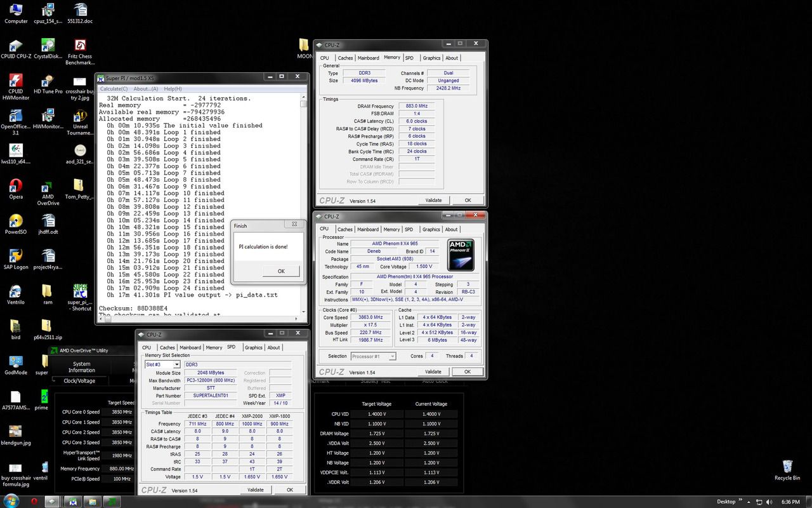The image size is (812, 508).
Task: Click Opera icon in the taskbar
Action: (34, 501)
